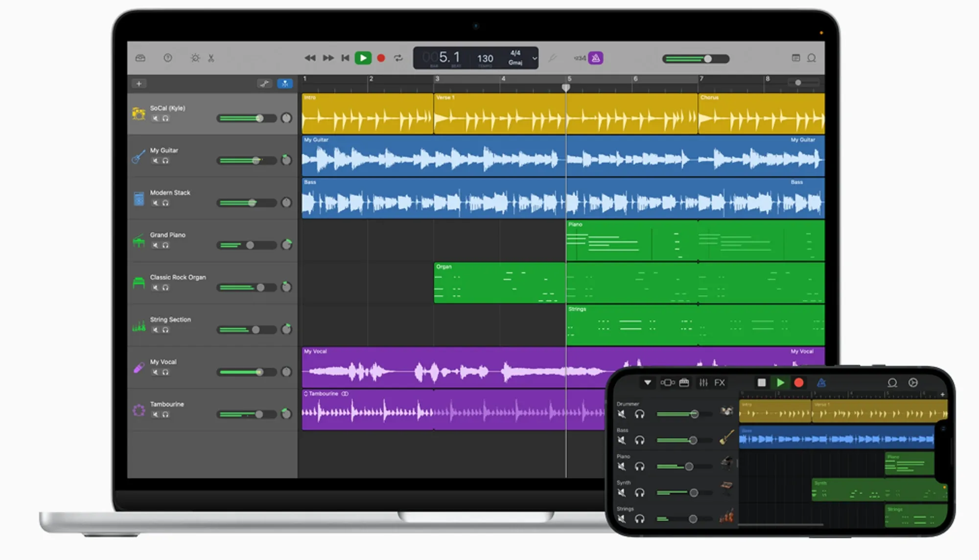
Task: Open the Editors scissors icon
Action: click(x=211, y=58)
